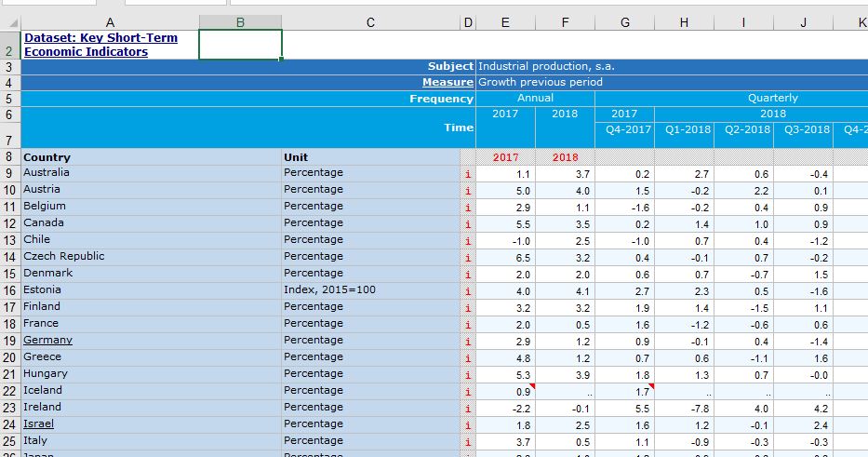
Task: Click the Unit header cell
Action: [x=370, y=157]
